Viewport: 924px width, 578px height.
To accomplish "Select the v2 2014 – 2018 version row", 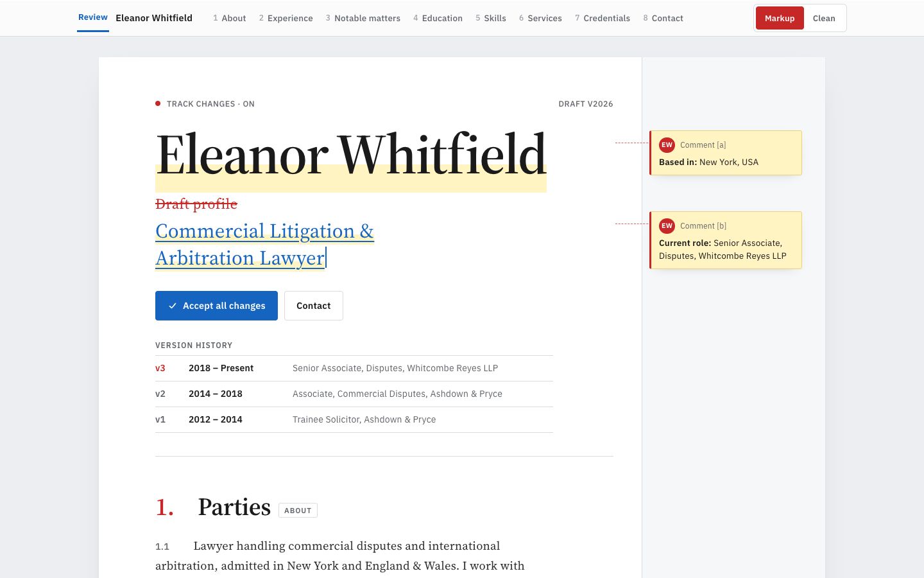I will tap(354, 394).
